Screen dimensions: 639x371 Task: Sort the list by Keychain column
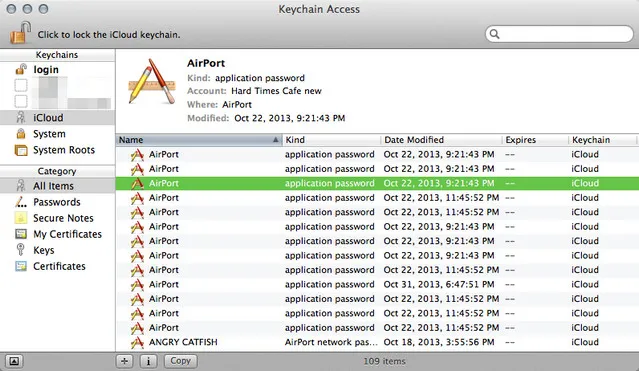point(603,140)
